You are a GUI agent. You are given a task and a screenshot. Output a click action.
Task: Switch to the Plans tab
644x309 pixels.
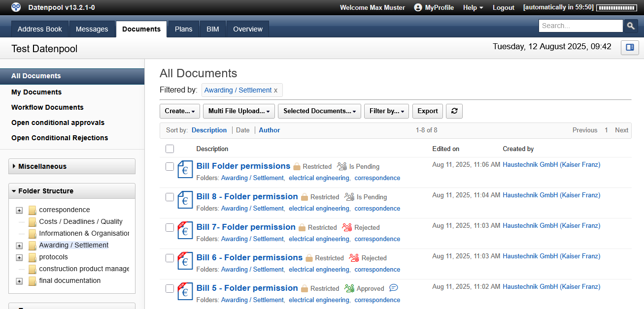183,29
